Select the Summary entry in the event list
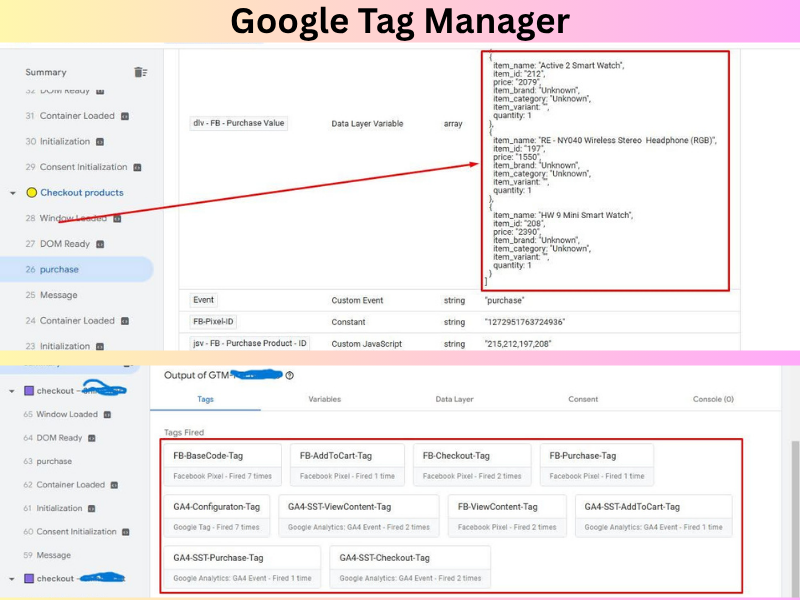The image size is (800, 600). 46,72
